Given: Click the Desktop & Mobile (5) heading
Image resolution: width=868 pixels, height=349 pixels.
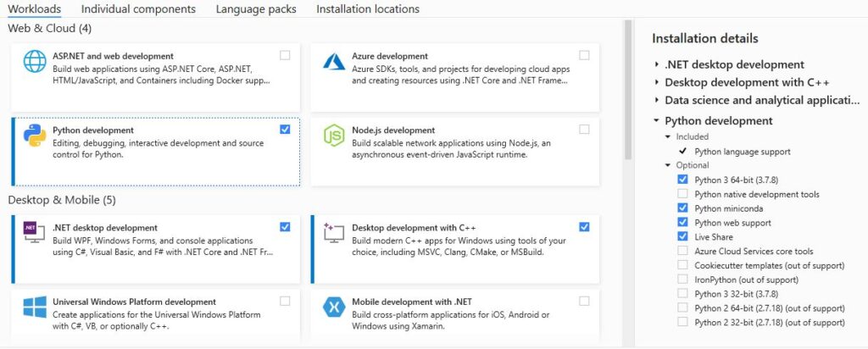Looking at the screenshot, I should (62, 200).
